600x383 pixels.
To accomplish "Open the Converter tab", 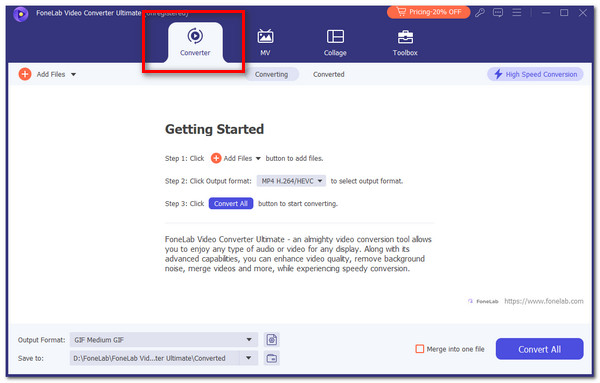I will click(x=195, y=43).
